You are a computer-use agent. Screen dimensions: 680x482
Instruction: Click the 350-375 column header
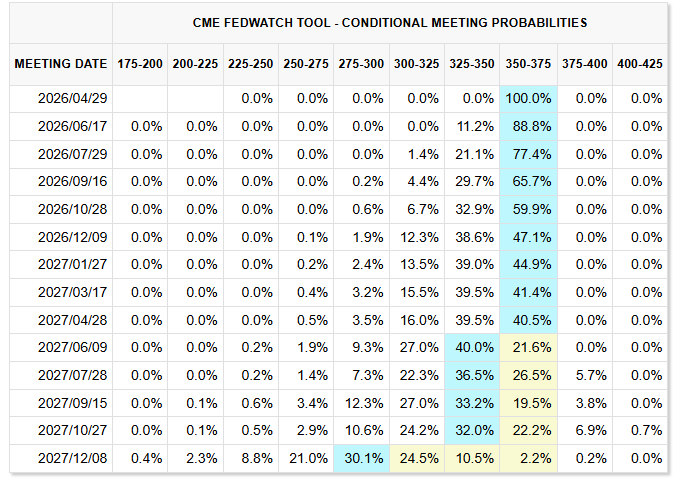[x=528, y=64]
